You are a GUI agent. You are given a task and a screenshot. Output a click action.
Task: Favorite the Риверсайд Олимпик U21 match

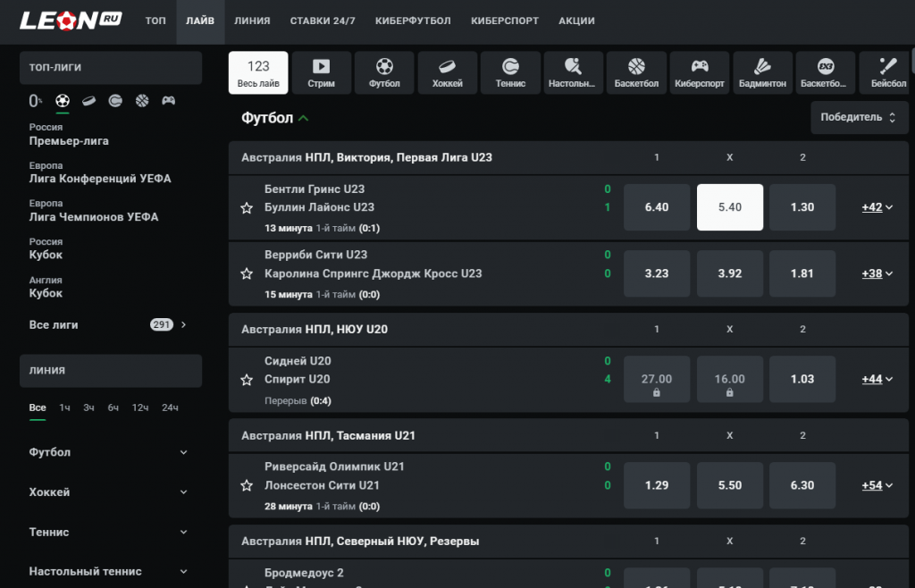click(247, 485)
